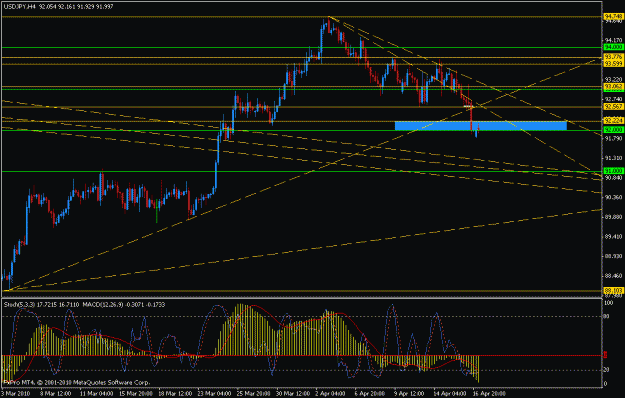Viewport: 625px width, 398px height.
Task: Click the 94.748 yellow price label
Action: [x=613, y=16]
